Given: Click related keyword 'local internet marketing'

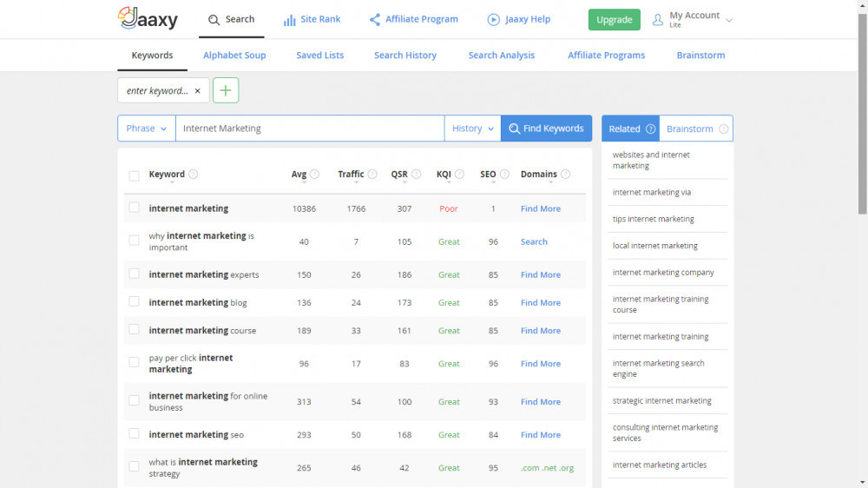Looking at the screenshot, I should click(x=654, y=246).
